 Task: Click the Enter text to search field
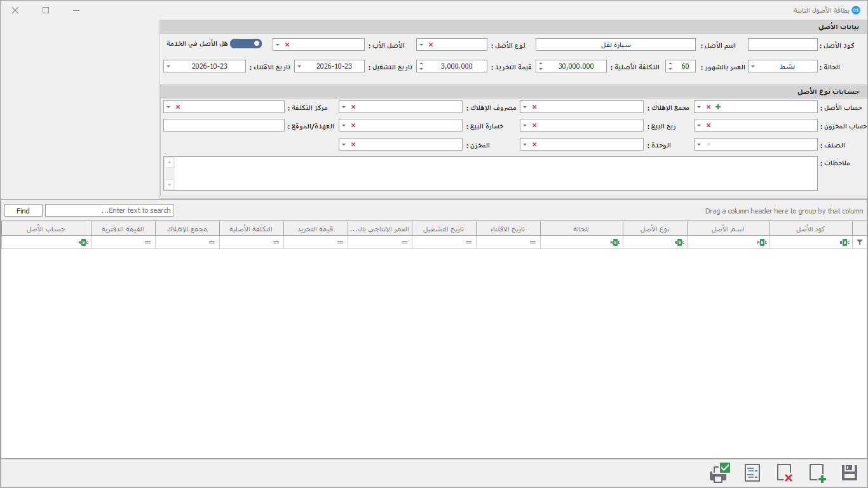click(x=109, y=210)
